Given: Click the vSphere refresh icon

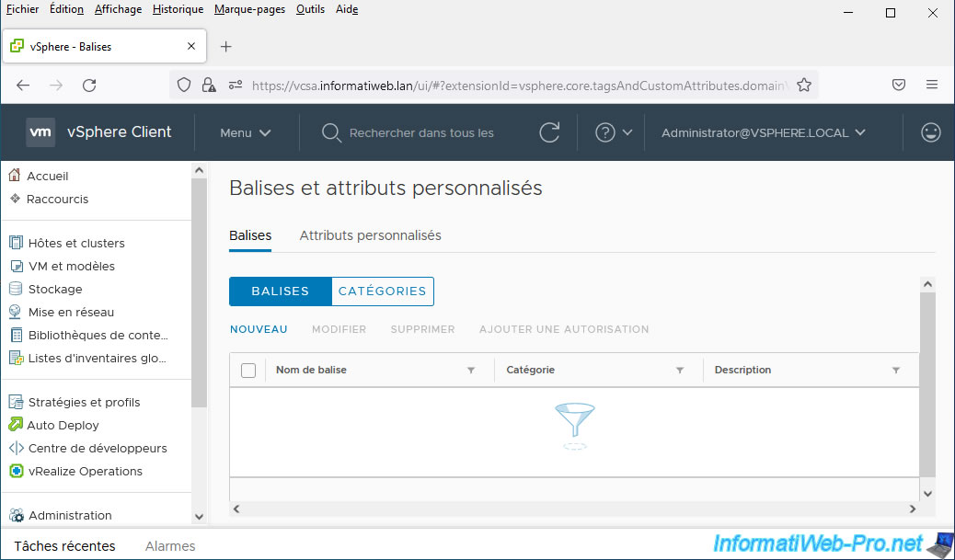Looking at the screenshot, I should (549, 132).
